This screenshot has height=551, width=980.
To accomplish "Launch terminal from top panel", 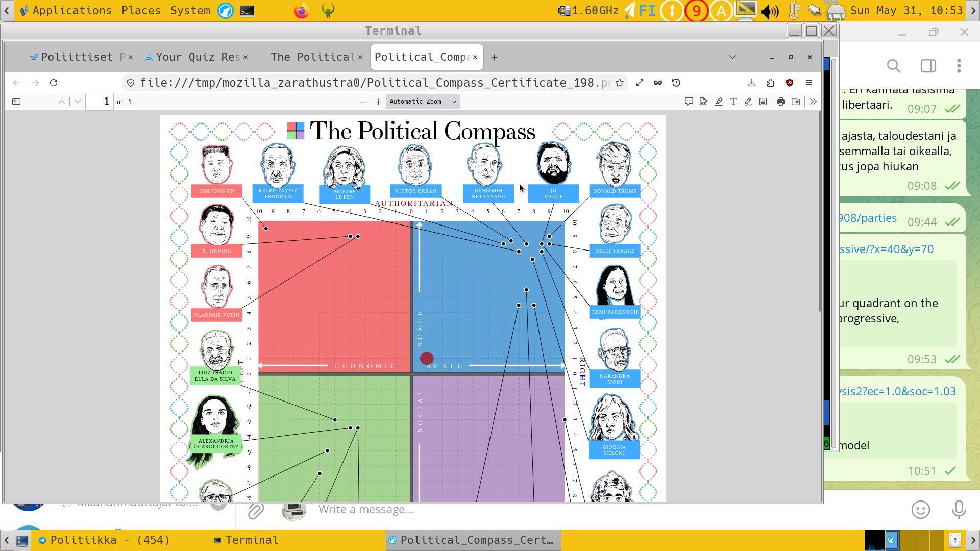I will pos(247,11).
